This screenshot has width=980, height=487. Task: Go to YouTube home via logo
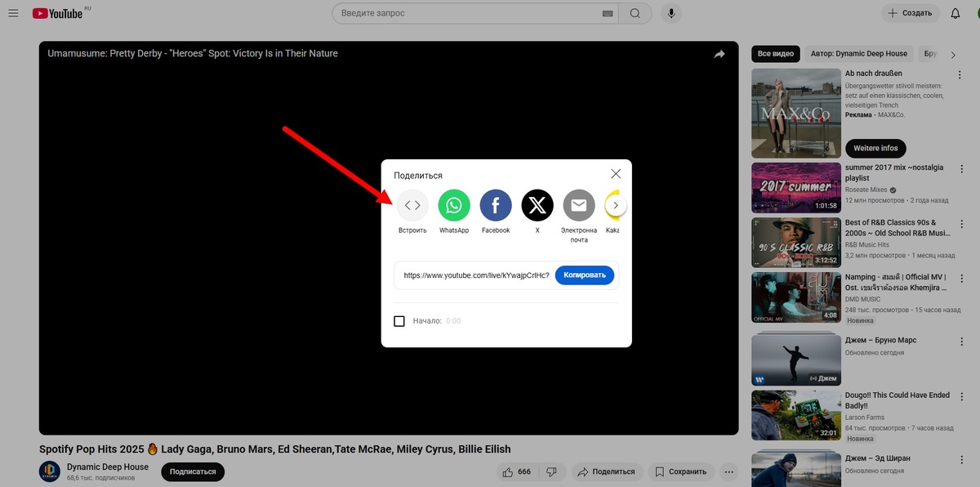[59, 13]
